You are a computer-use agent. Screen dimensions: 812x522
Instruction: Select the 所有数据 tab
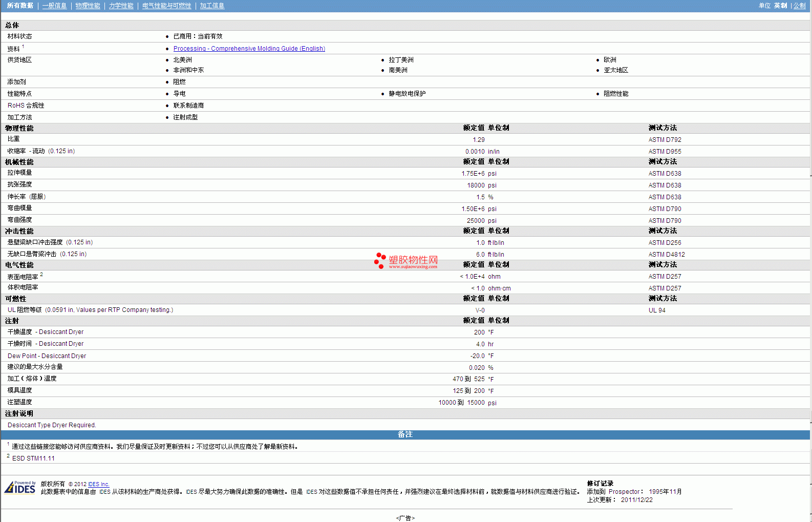pos(20,6)
